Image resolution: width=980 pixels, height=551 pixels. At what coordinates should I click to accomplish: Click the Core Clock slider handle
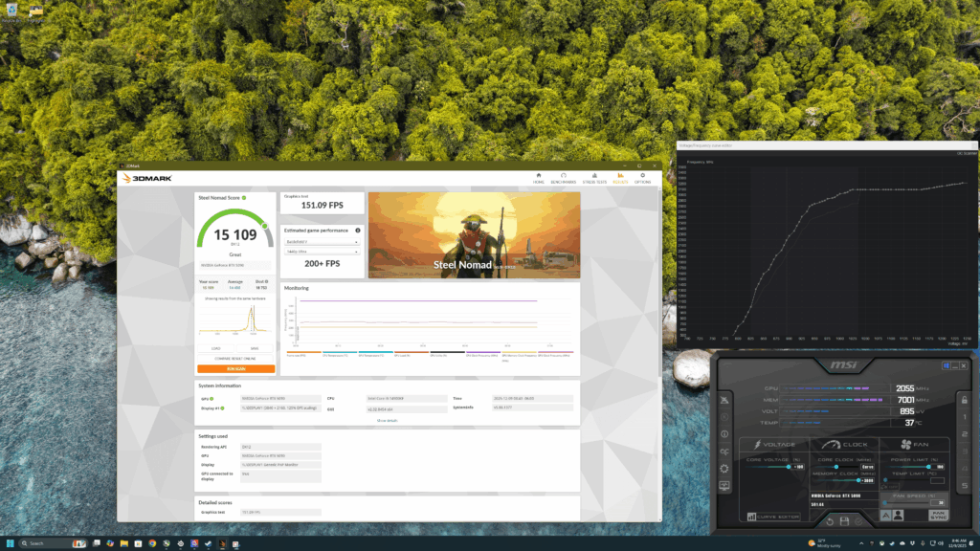pyautogui.click(x=836, y=467)
